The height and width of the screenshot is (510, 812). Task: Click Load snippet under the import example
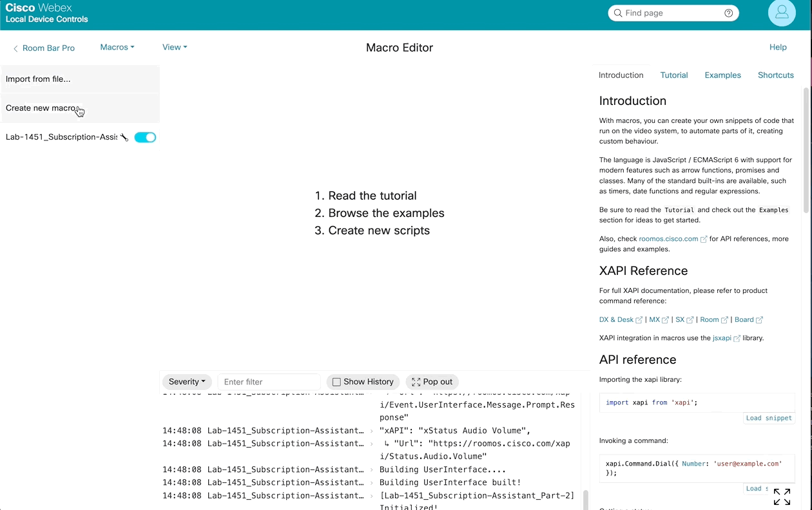click(769, 418)
